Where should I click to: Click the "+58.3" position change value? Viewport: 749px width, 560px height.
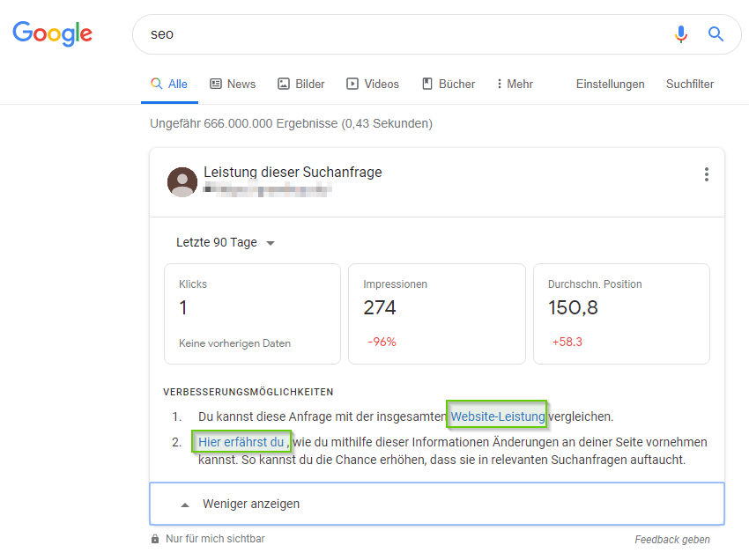pyautogui.click(x=567, y=342)
